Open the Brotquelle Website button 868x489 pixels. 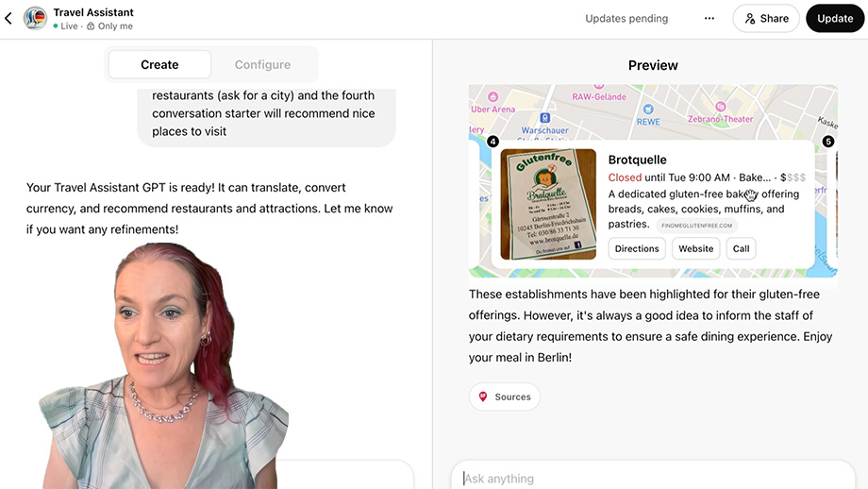(x=696, y=248)
